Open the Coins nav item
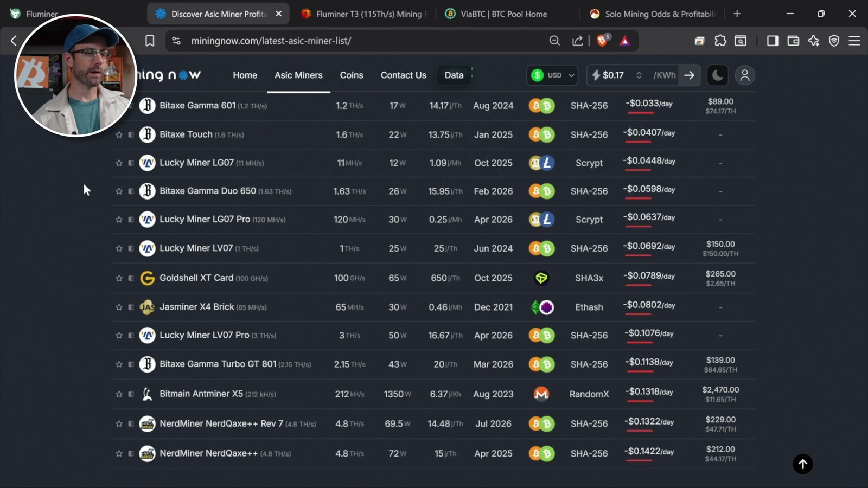This screenshot has width=868, height=488. coord(352,75)
